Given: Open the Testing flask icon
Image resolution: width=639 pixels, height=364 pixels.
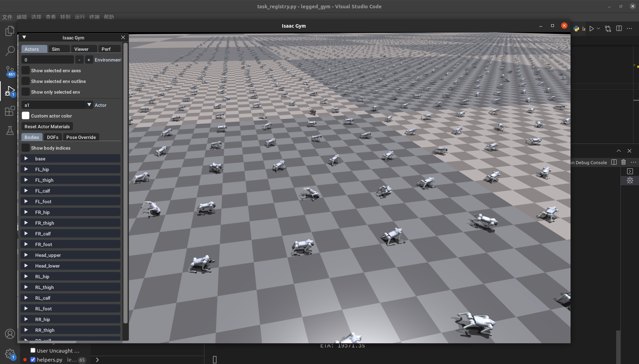Looking at the screenshot, I should pyautogui.click(x=10, y=131).
